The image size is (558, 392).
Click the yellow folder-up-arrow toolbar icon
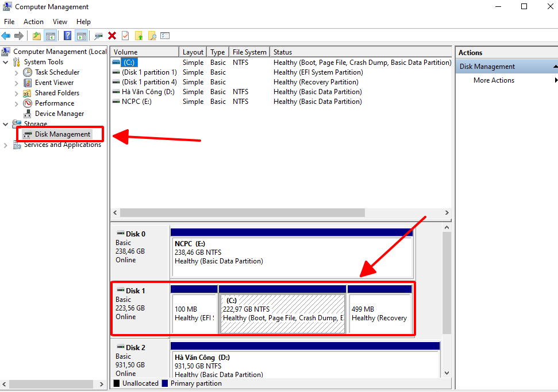click(139, 36)
